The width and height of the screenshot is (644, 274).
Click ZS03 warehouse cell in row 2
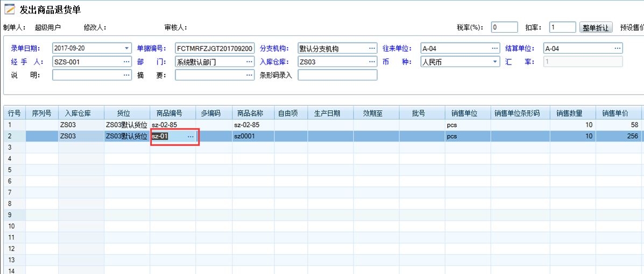[81, 136]
